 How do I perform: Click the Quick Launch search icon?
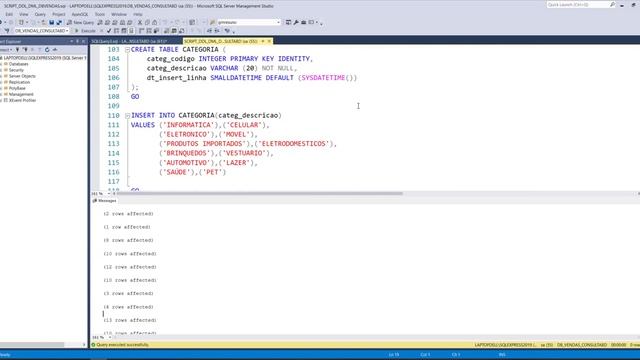(612, 5)
